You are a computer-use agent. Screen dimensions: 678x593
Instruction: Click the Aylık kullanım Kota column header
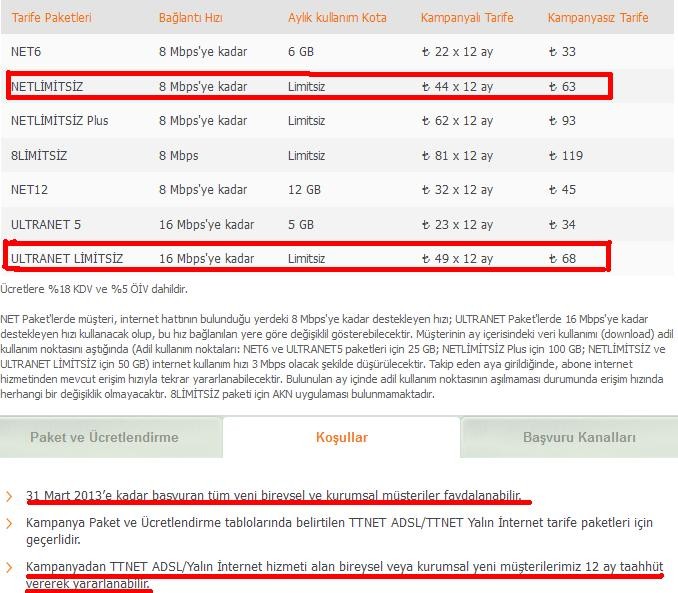337,18
